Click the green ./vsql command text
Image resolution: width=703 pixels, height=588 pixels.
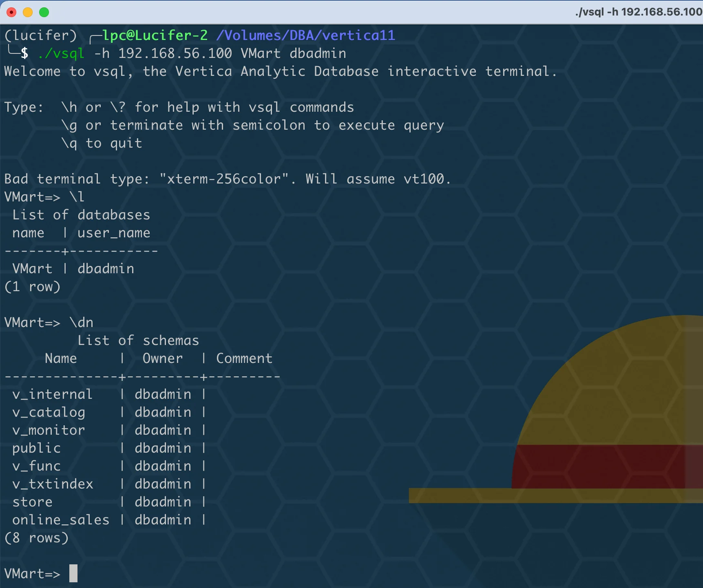(61, 53)
